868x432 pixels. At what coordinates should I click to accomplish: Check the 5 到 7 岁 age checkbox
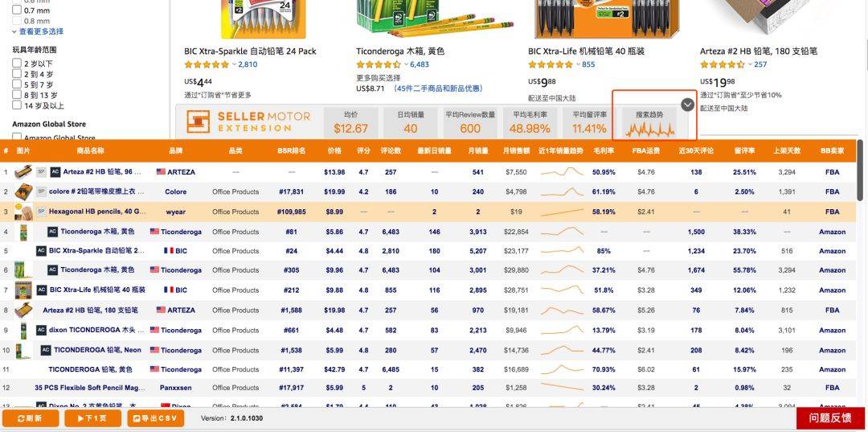point(17,84)
